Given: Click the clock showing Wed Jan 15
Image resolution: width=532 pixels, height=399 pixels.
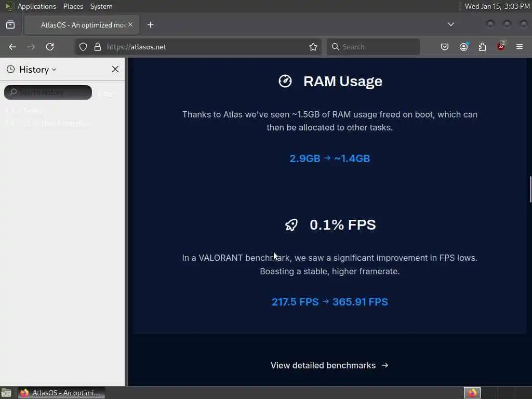Looking at the screenshot, I should pos(497,6).
